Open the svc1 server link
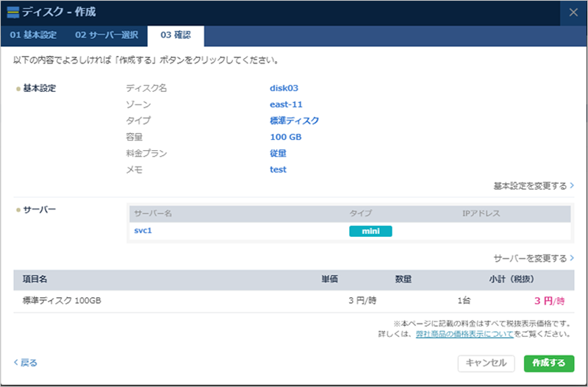The height and width of the screenshot is (387, 588). 141,231
